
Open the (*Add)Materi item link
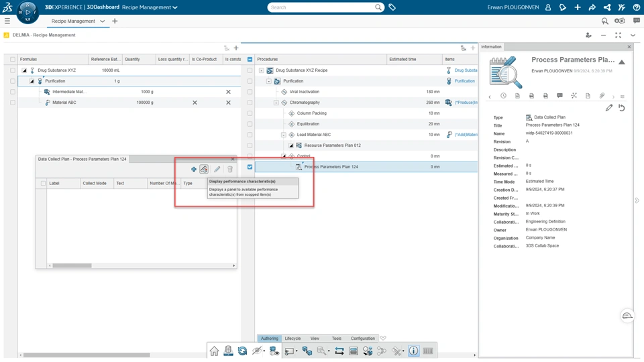[466, 135]
